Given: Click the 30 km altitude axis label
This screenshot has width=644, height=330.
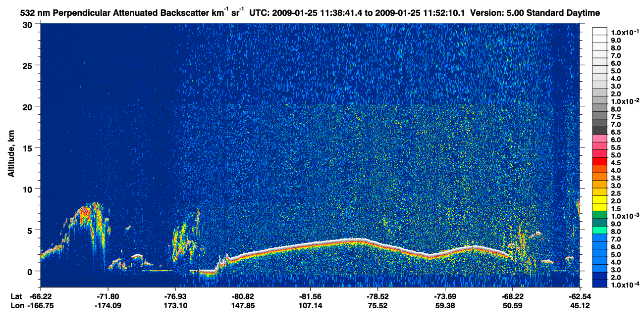Looking at the screenshot, I should [29, 25].
